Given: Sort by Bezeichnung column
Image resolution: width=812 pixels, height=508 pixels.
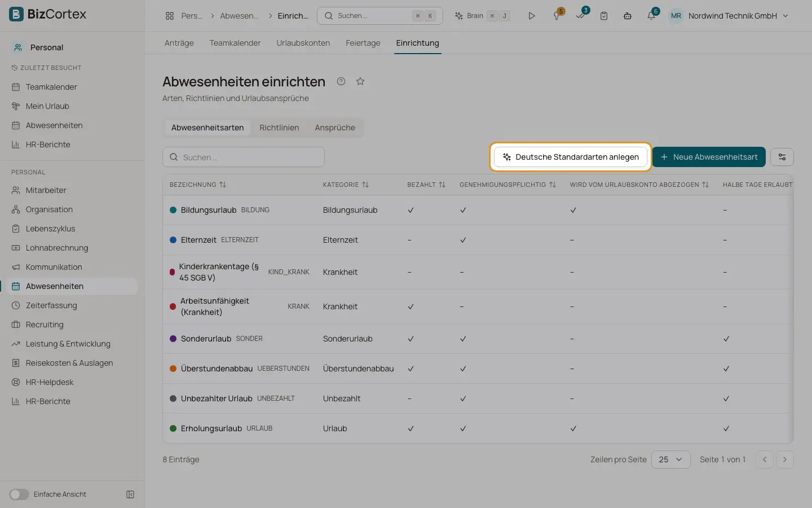Looking at the screenshot, I should (x=198, y=185).
